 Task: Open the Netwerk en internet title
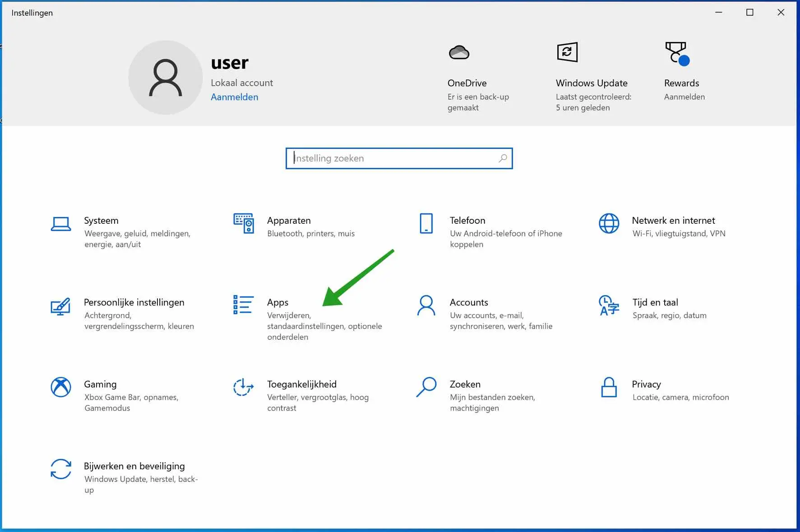tap(673, 221)
